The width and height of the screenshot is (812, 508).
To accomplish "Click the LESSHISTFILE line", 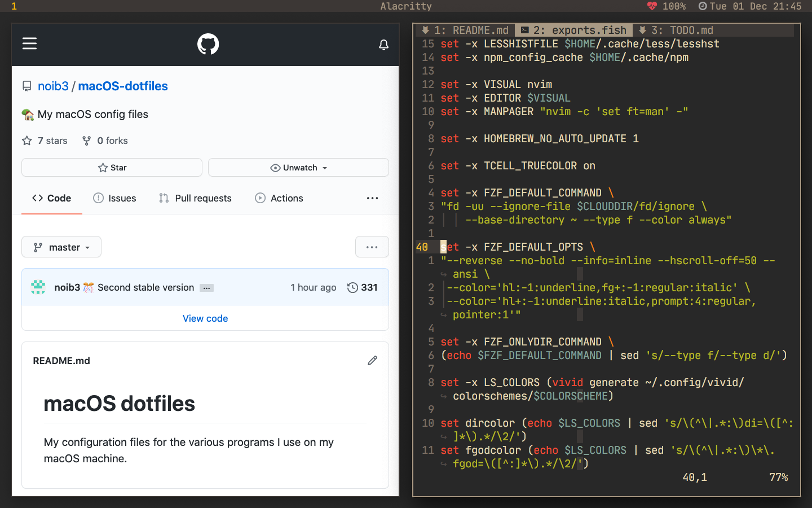I will point(580,44).
